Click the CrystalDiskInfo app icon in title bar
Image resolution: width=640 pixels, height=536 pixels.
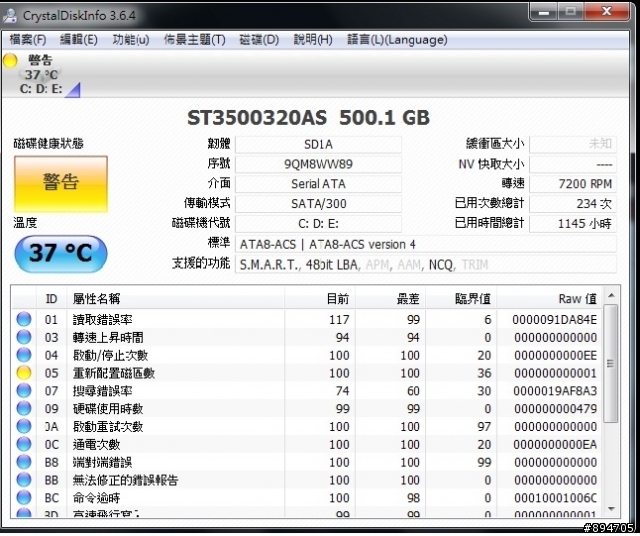point(10,16)
